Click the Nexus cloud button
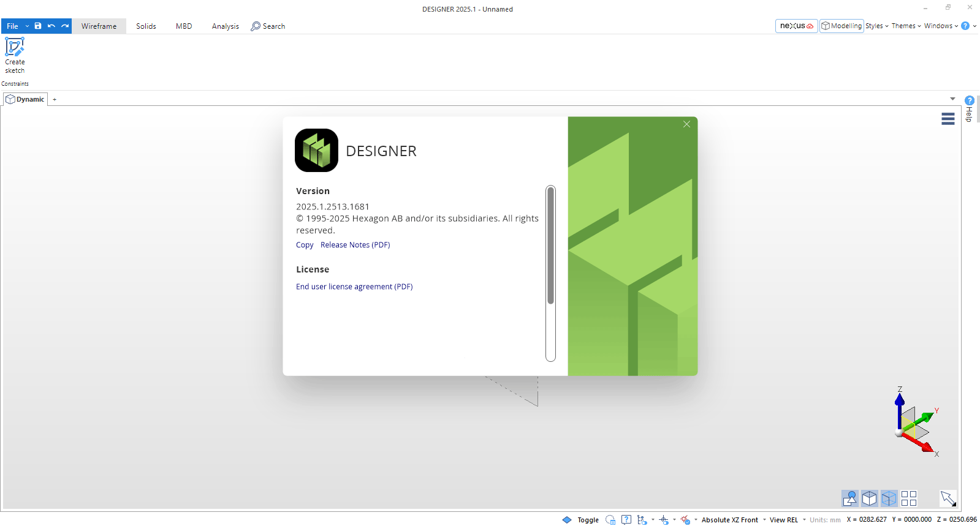 [x=797, y=26]
